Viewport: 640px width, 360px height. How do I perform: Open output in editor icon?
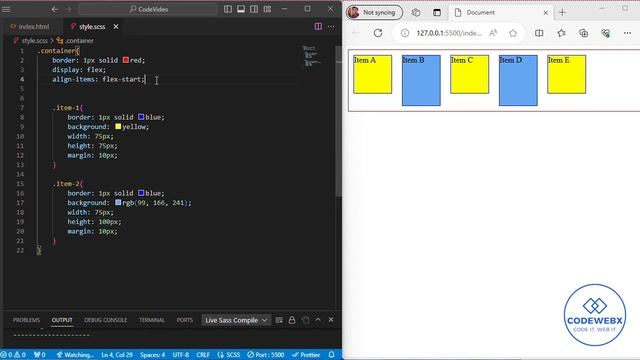click(305, 320)
